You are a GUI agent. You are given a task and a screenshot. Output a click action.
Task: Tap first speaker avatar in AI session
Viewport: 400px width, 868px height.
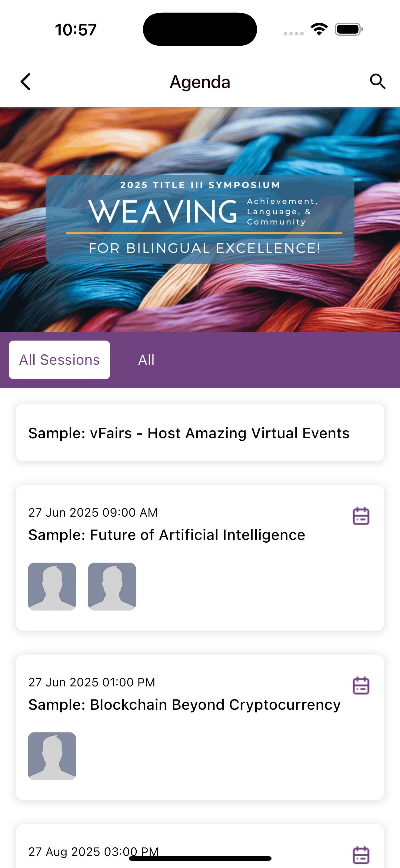click(x=52, y=586)
